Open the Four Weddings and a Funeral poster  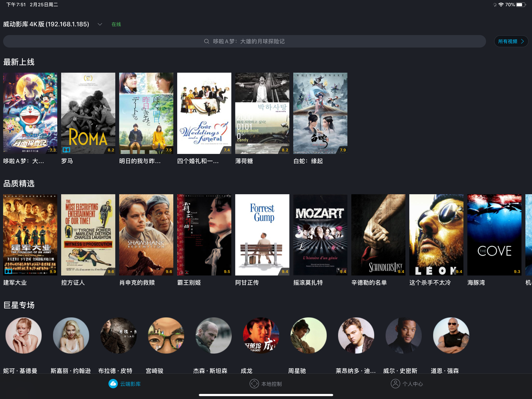[204, 113]
